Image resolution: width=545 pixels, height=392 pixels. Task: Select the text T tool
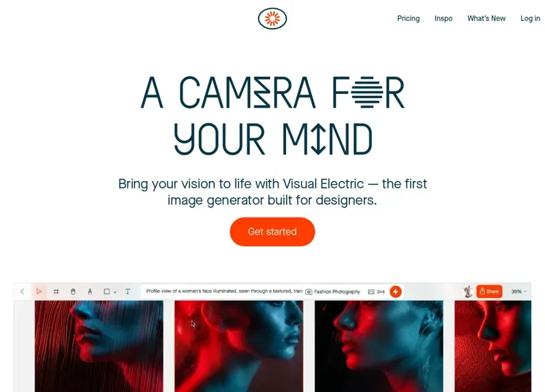(127, 292)
